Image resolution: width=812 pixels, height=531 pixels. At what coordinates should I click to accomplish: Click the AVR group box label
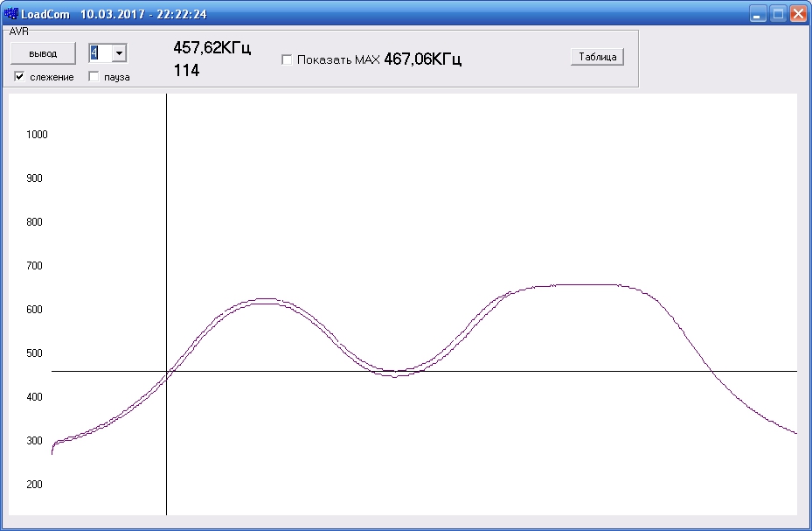(19, 30)
